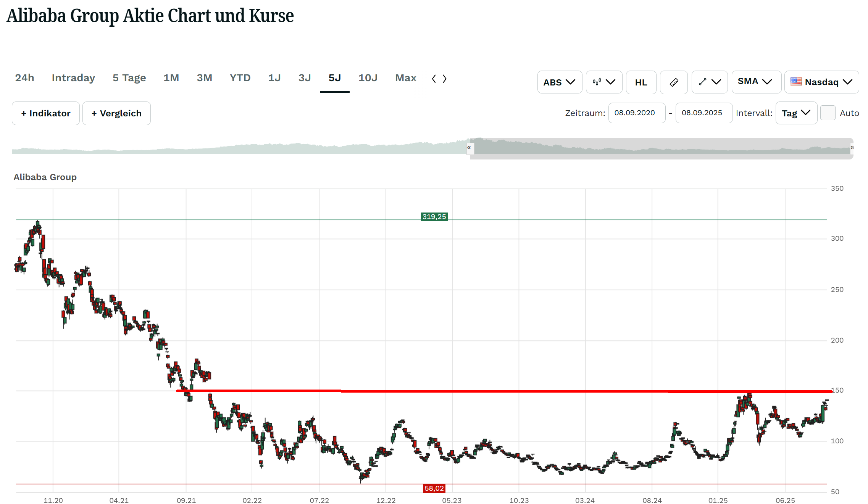The image size is (868, 504).
Task: Click the 350 y-axis value
Action: tap(837, 188)
